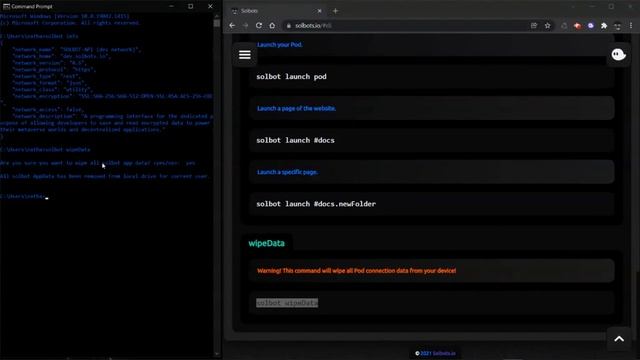Click the grey extension icon left of the red one
The image size is (640, 360).
564,26
